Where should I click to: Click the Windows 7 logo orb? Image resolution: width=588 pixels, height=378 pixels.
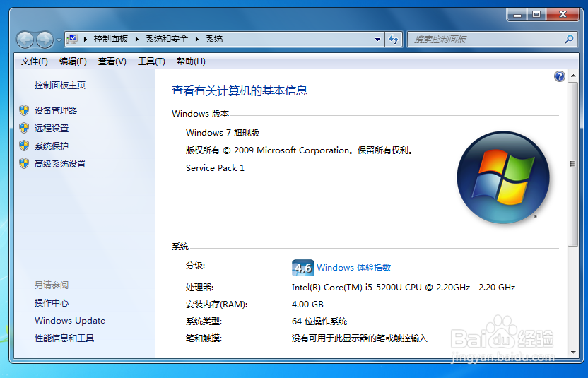(503, 177)
